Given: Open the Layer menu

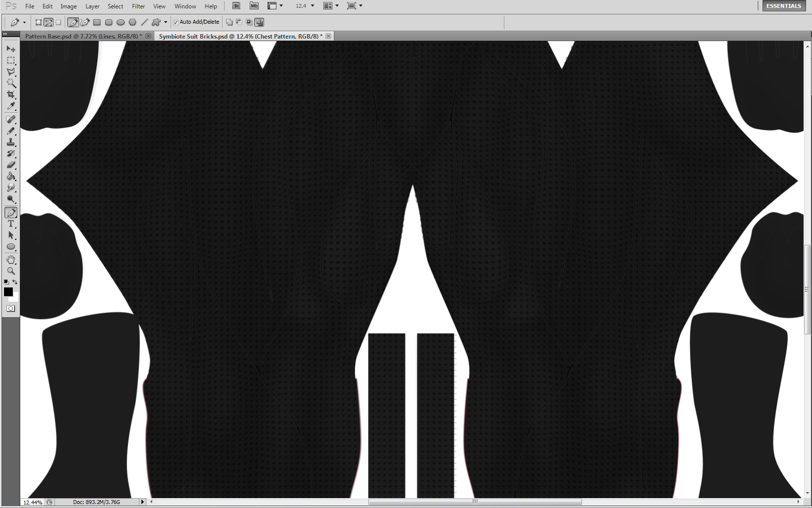Looking at the screenshot, I should (92, 6).
